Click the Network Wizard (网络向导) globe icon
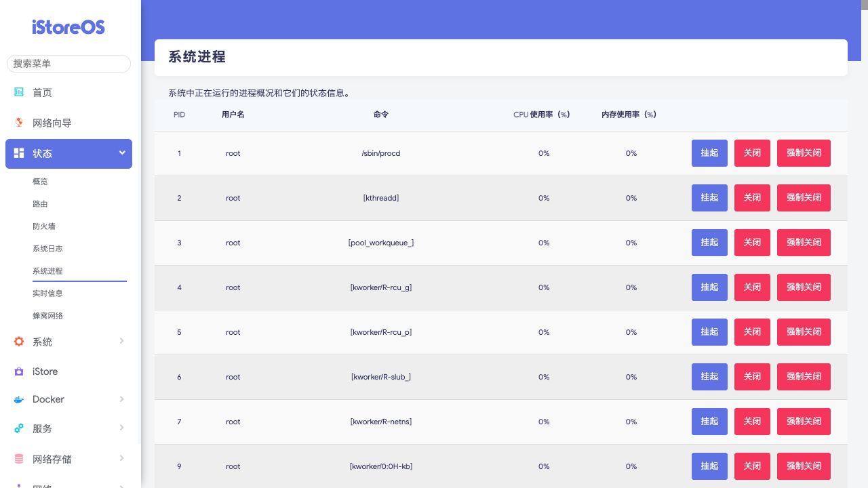The width and height of the screenshot is (868, 488). pos(19,123)
